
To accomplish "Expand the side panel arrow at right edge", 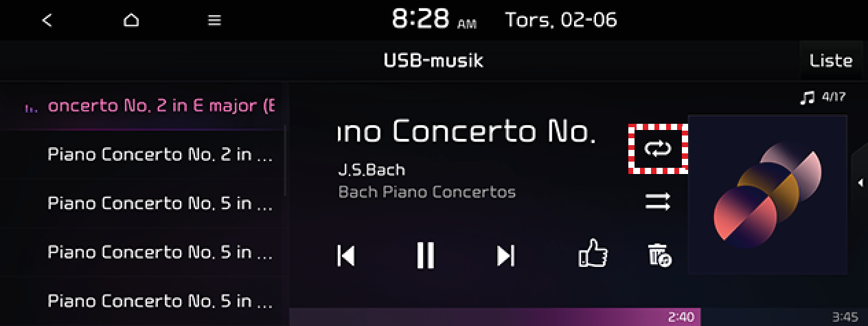I will (860, 182).
